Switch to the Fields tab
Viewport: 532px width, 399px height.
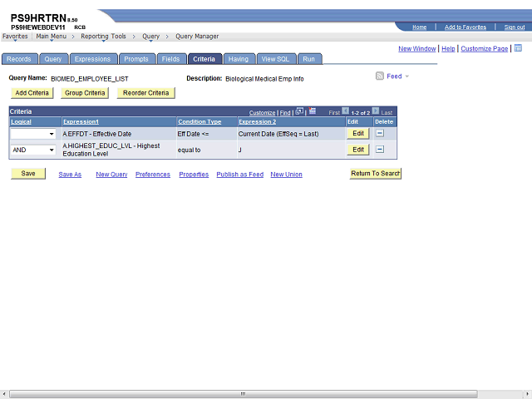pos(171,59)
